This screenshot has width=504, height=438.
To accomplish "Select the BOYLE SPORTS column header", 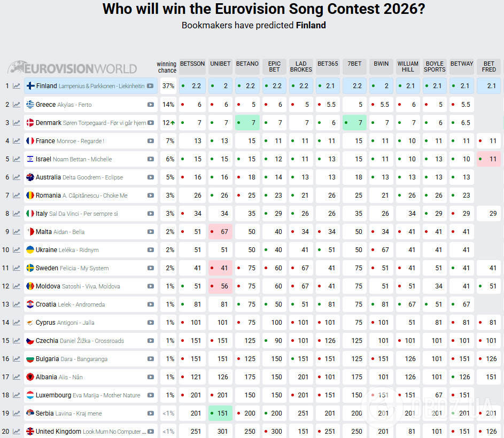I will tap(434, 67).
